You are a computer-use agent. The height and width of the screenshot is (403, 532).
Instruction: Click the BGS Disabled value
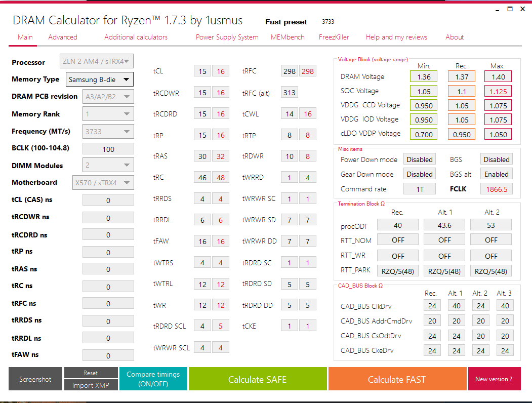[497, 159]
